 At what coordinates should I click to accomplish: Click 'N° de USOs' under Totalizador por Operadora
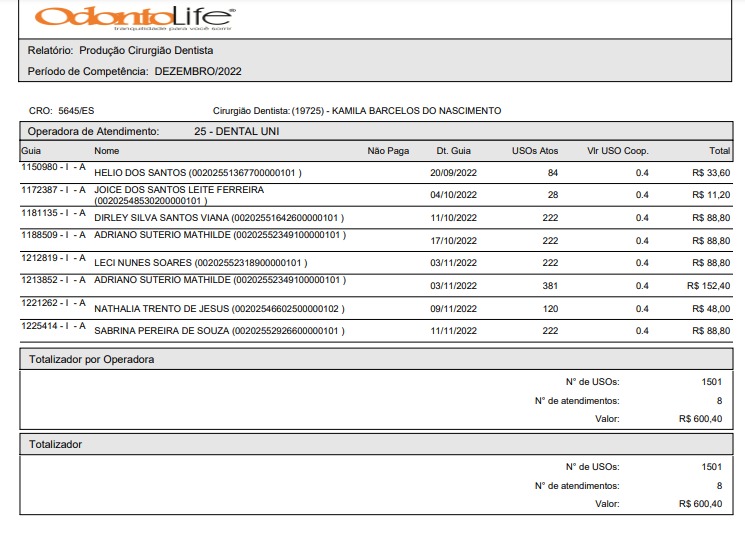click(x=592, y=382)
